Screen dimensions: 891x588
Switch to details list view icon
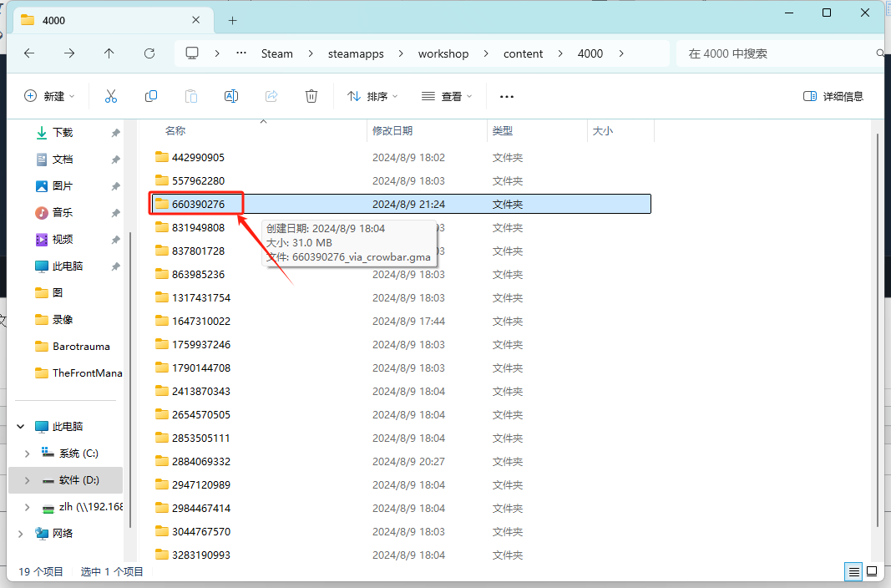click(x=853, y=572)
